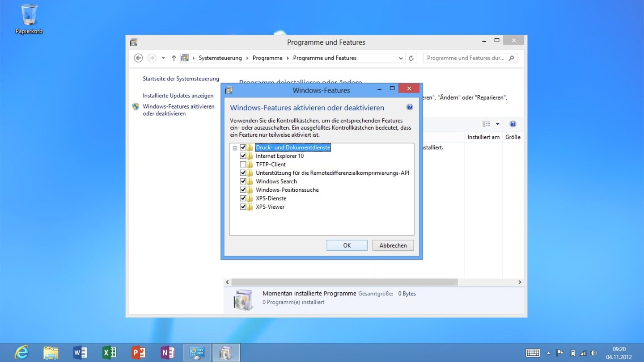The image size is (644, 362).
Task: Select the Internet Explorer 10 row
Action: [280, 156]
